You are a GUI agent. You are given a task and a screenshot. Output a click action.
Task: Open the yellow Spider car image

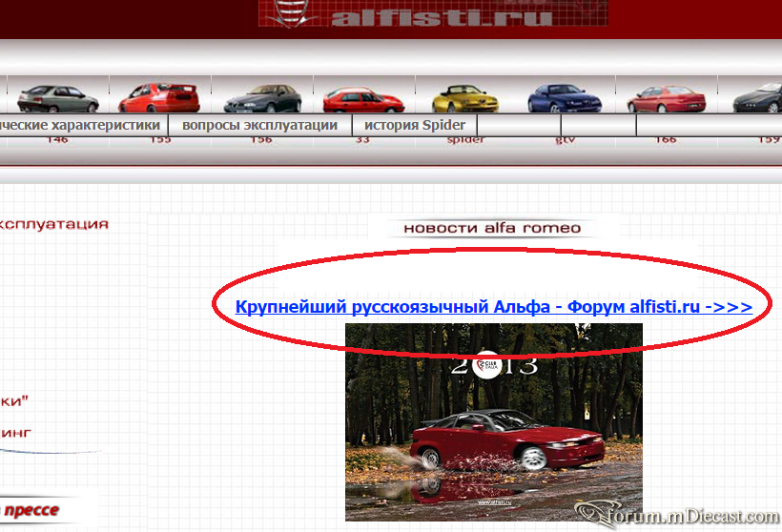[x=464, y=99]
